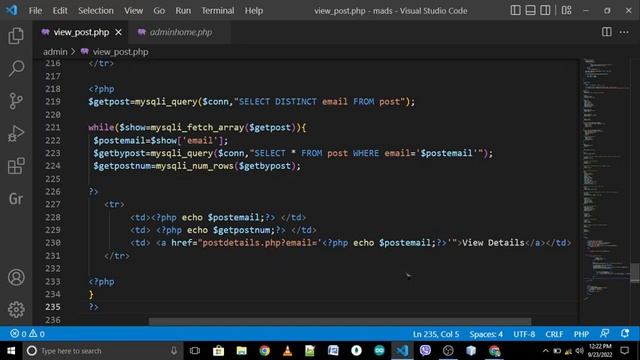
Task: Open File Explorer from taskbar
Action: [242, 351]
